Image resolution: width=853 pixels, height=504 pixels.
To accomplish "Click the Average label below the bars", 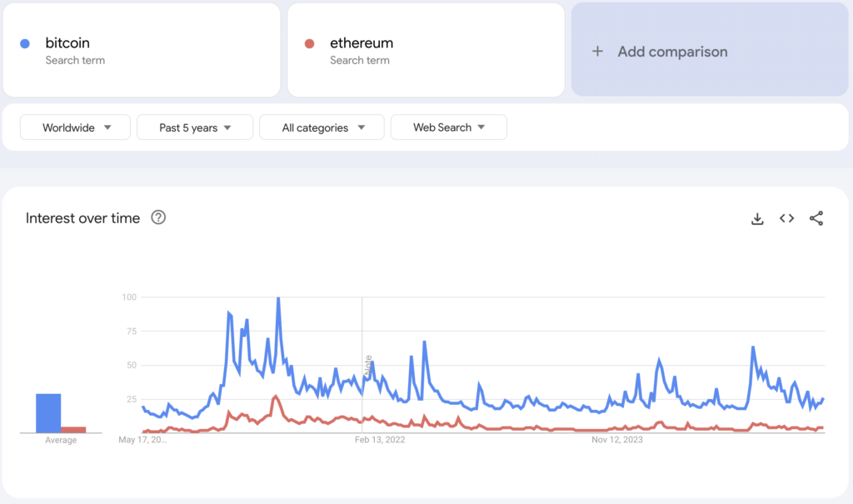I will click(x=59, y=440).
